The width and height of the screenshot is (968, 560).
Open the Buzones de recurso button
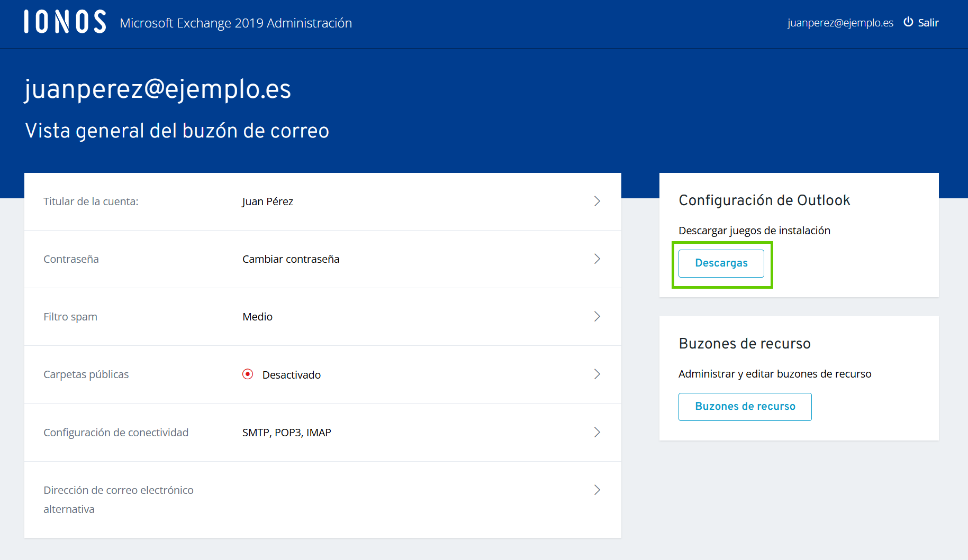745,407
